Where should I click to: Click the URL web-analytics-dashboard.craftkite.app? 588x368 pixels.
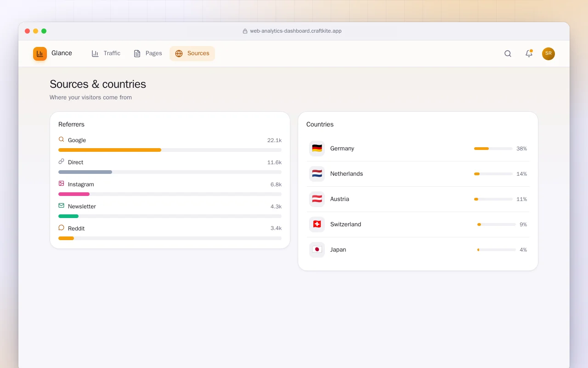pos(296,31)
